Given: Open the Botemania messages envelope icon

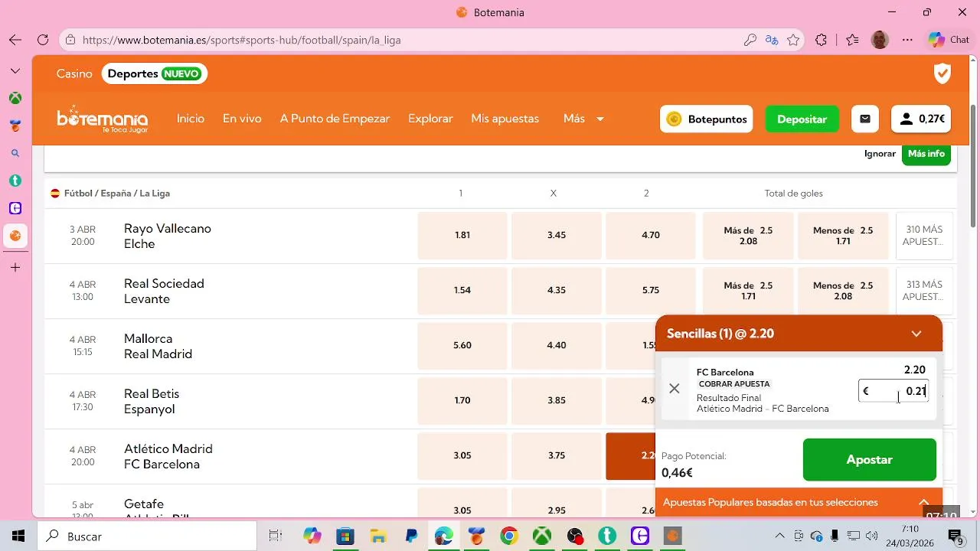Looking at the screenshot, I should [865, 119].
